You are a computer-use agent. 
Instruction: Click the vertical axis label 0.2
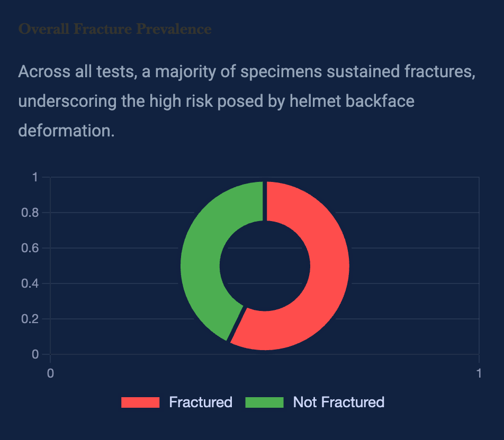30,319
